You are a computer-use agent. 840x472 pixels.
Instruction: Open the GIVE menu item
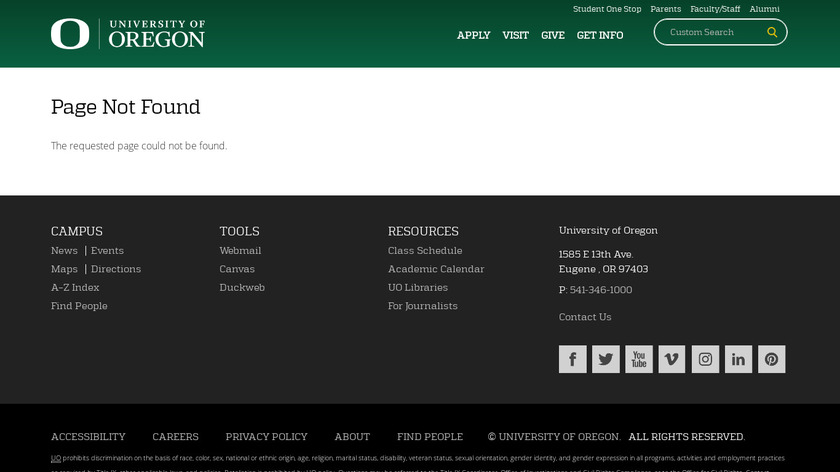point(553,35)
